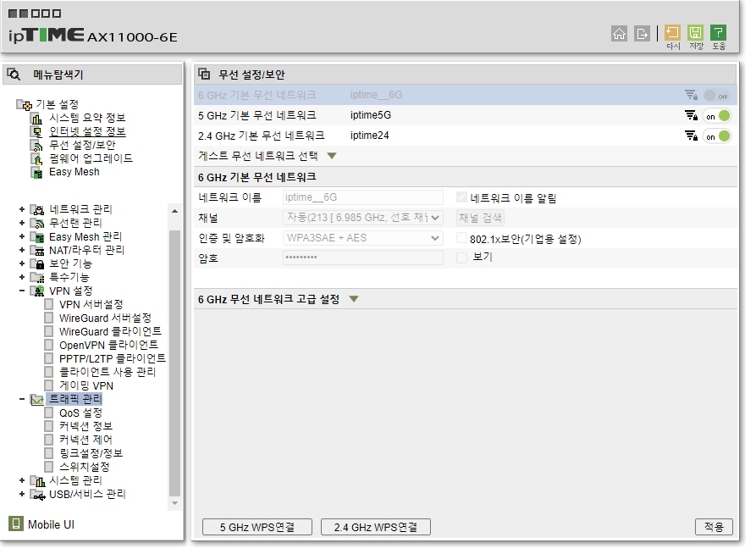
Task: Click the 메뉴탐색기 search icon
Action: point(14,75)
